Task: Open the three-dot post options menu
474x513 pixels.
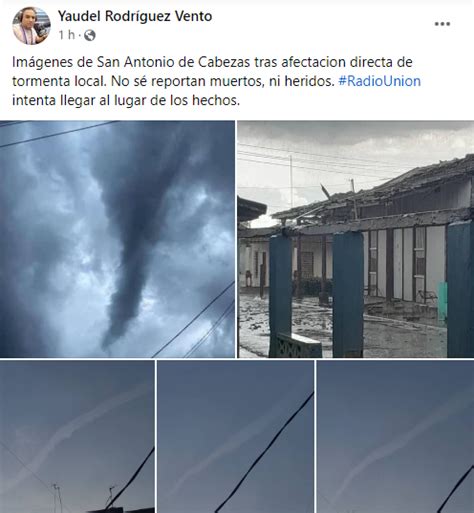Action: 442,24
